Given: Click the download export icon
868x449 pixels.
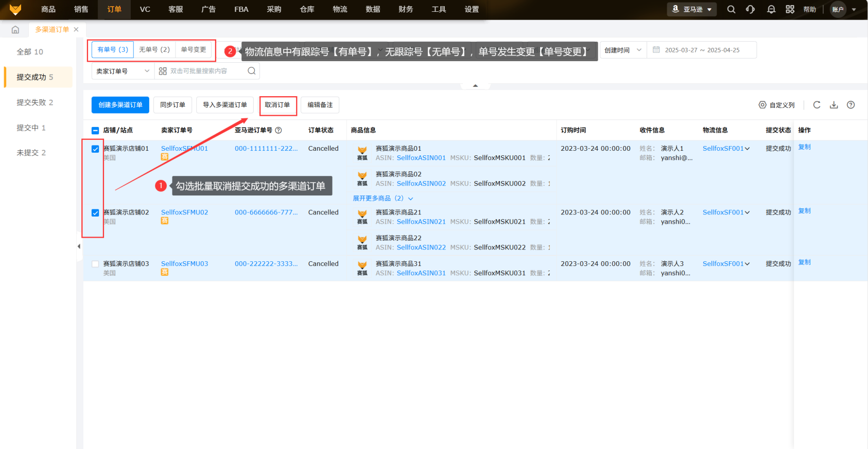Looking at the screenshot, I should tap(834, 105).
